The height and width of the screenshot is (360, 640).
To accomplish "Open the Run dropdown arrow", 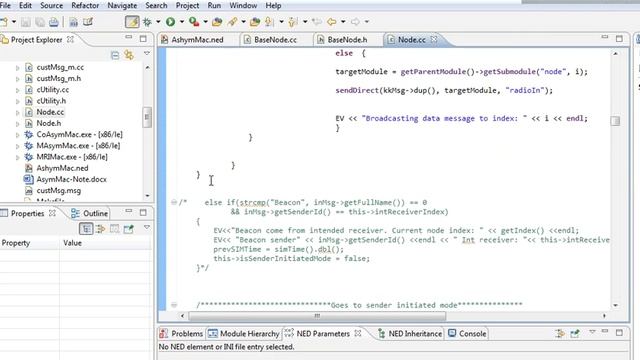I will click(182, 22).
